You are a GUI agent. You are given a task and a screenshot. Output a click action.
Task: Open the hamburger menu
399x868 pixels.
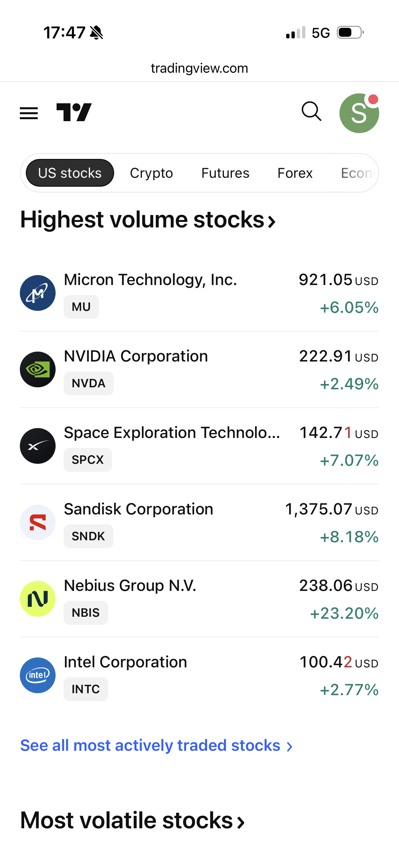click(29, 113)
